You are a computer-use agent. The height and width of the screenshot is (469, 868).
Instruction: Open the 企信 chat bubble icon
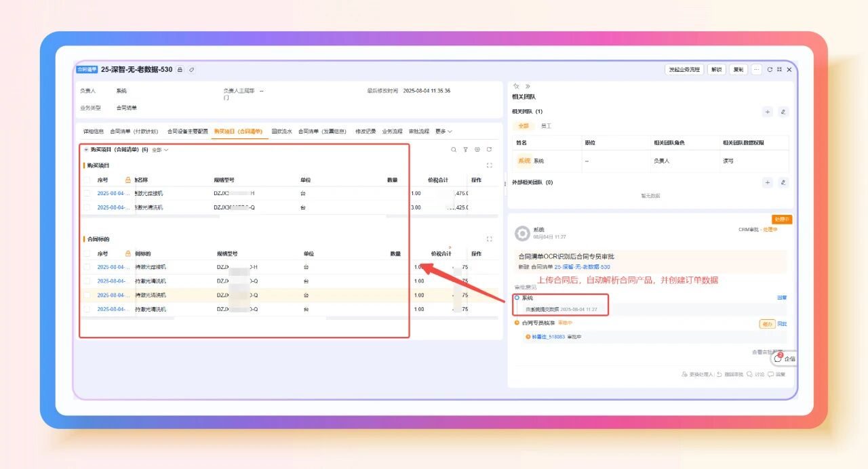click(778, 359)
